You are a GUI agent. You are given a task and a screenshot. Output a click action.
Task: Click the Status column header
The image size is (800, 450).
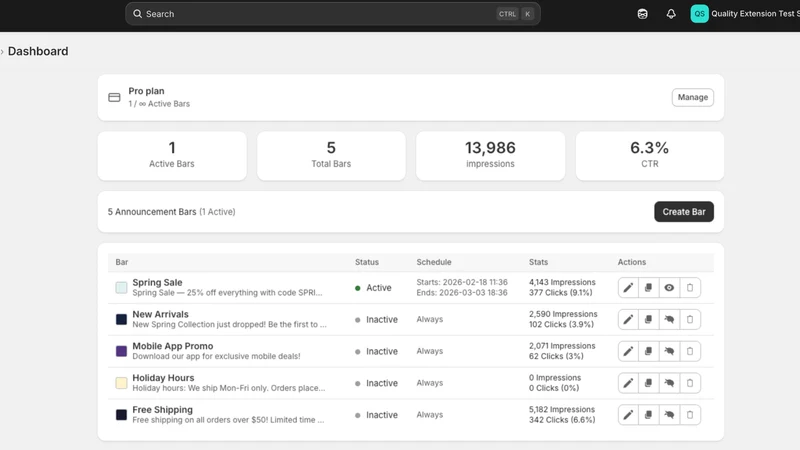(367, 262)
